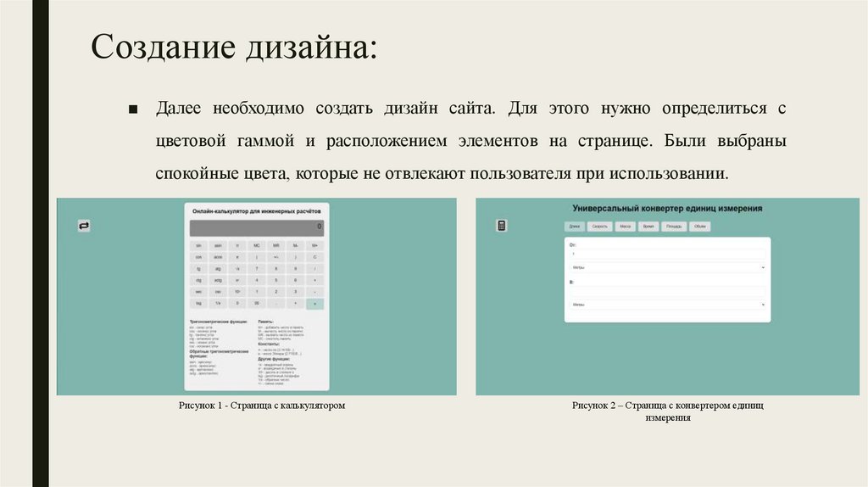Click the heading 'Онлайн-калькулятор для инженерных расчётов'
868x487 pixels.
coord(256,211)
